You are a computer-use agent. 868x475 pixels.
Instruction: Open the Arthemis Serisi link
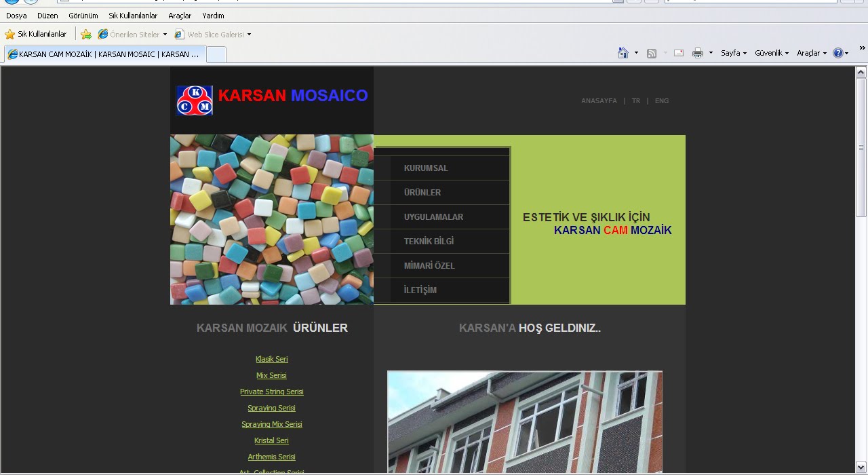[x=272, y=457]
